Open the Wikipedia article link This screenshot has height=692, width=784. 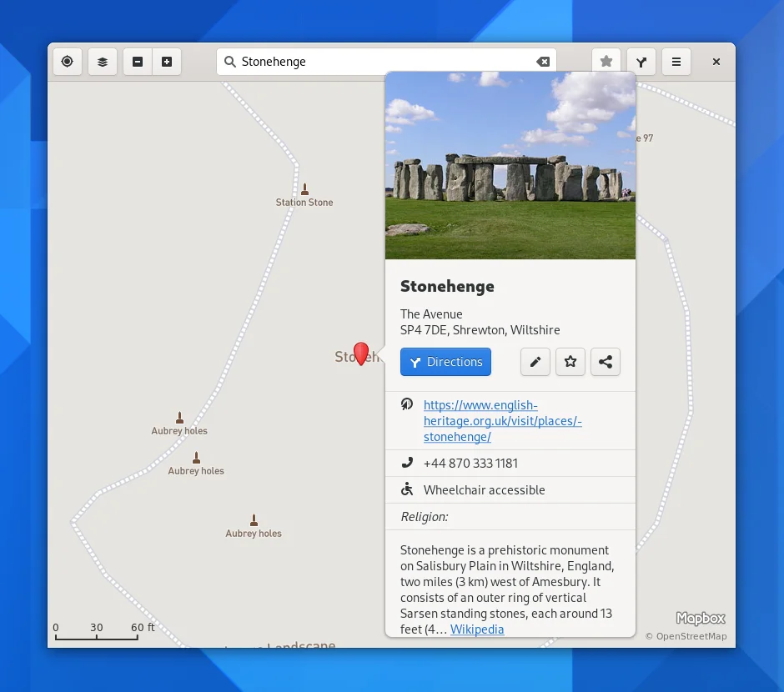coord(477,629)
